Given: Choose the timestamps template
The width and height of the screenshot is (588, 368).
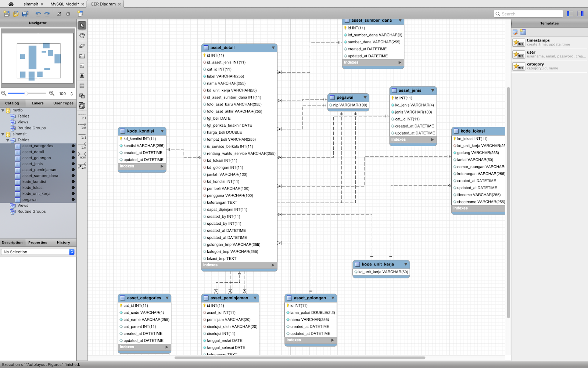Looking at the screenshot, I should coord(549,42).
